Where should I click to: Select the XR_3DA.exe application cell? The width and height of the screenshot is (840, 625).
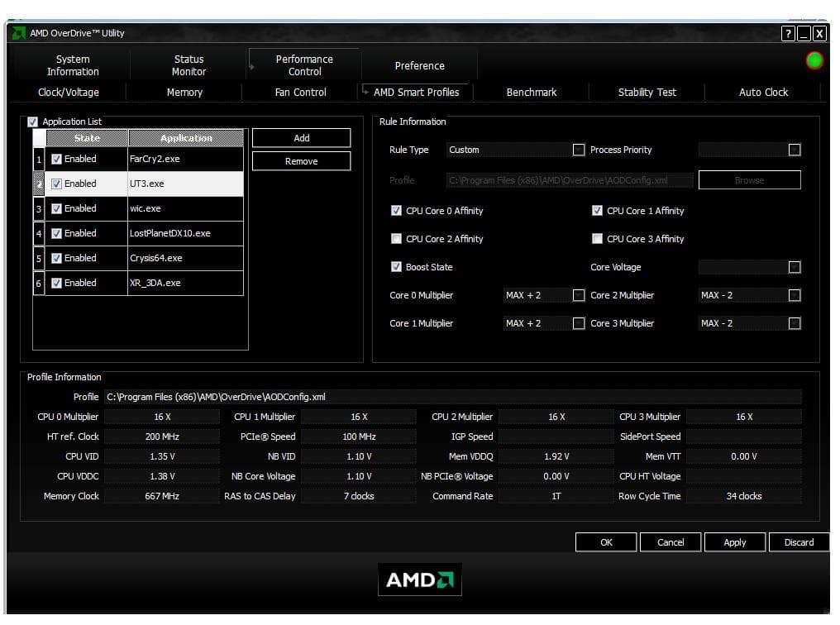185,283
